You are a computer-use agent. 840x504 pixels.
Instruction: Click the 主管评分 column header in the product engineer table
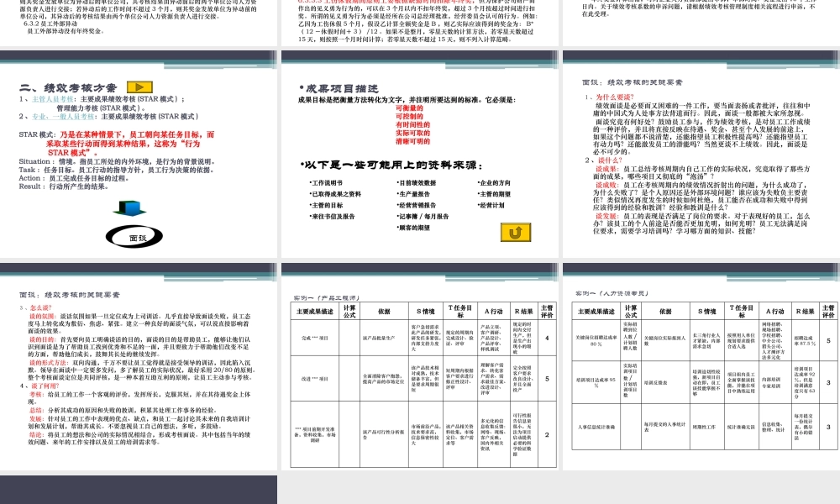[546, 309]
